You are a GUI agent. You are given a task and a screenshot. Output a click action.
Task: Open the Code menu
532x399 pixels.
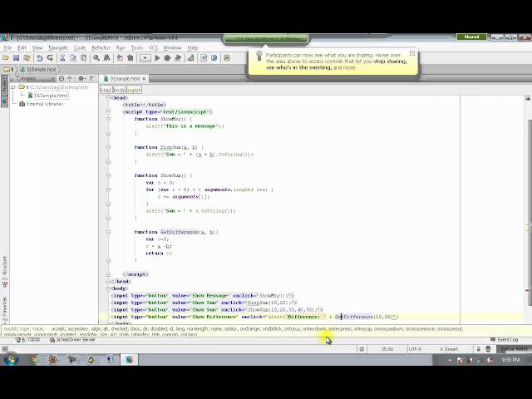pyautogui.click(x=80, y=48)
